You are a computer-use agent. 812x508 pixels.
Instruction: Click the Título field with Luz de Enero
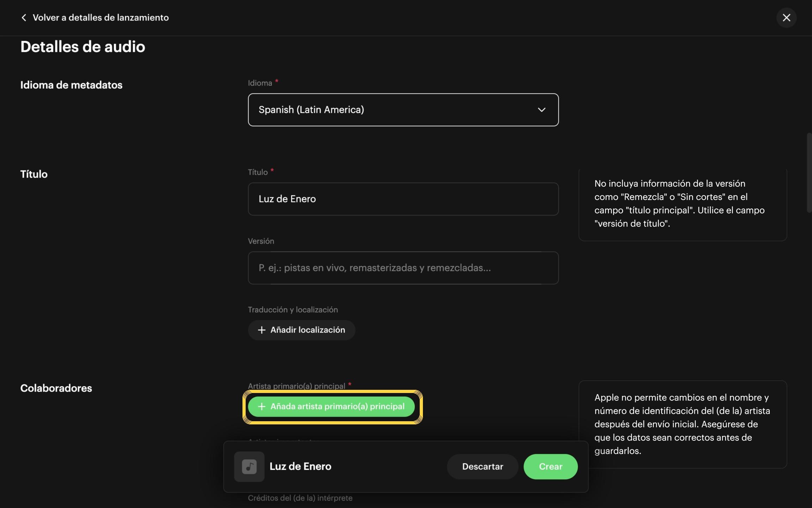point(403,199)
